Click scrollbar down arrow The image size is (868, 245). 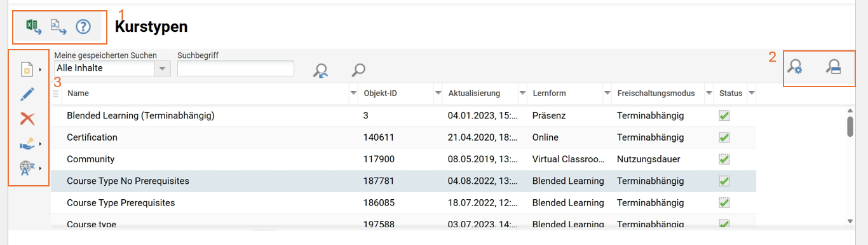[850, 221]
